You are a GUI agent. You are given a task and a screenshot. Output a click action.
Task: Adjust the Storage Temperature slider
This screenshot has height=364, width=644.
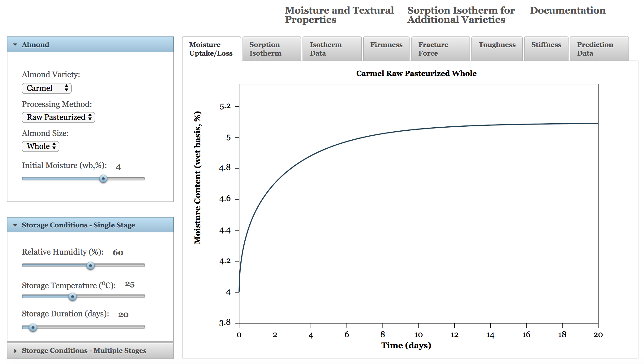pyautogui.click(x=72, y=296)
